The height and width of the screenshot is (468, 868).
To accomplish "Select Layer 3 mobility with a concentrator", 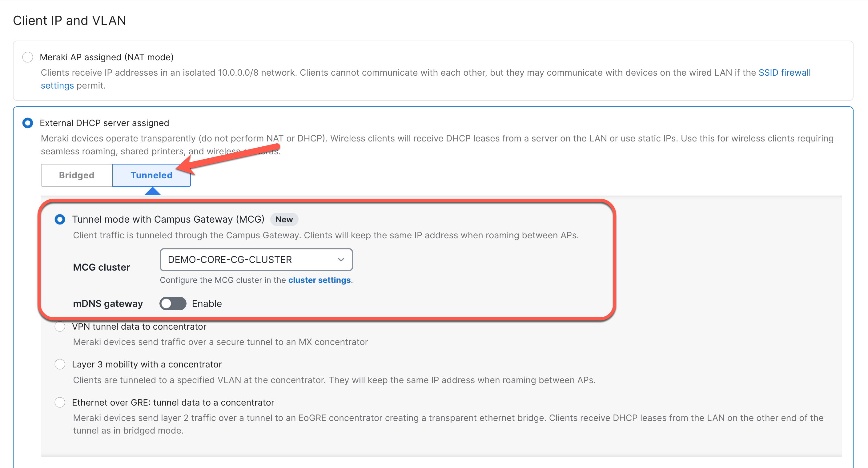I will coord(60,364).
